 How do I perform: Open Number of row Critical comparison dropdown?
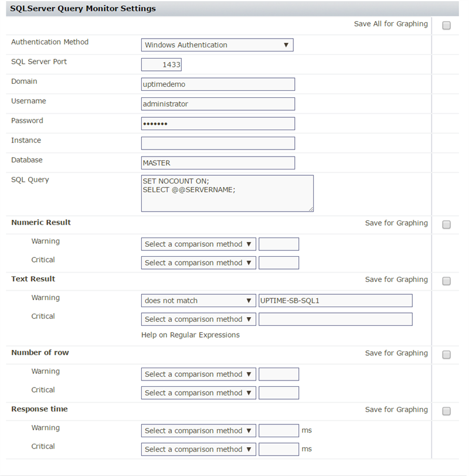[199, 393]
